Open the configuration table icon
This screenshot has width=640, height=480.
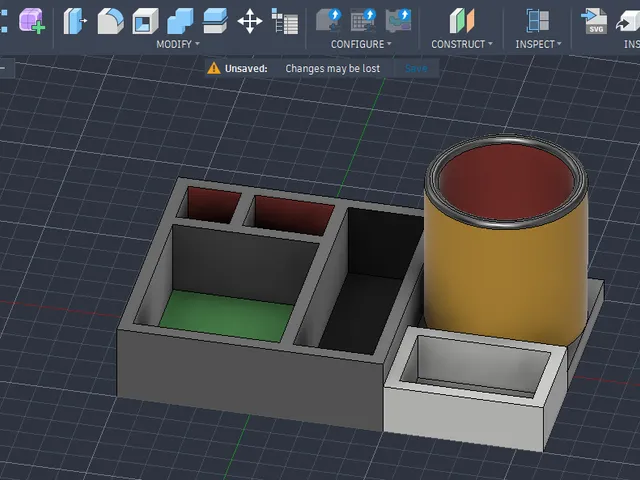pyautogui.click(x=363, y=20)
